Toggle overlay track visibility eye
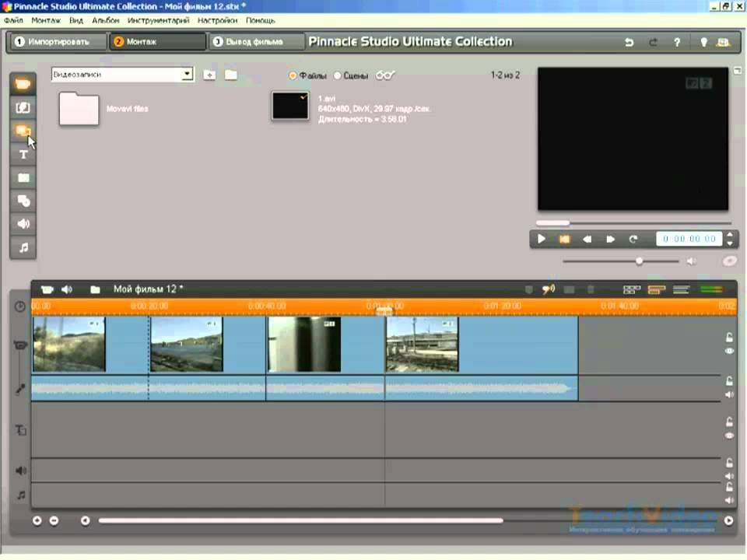Viewport: 747px width, 560px height. 729,436
